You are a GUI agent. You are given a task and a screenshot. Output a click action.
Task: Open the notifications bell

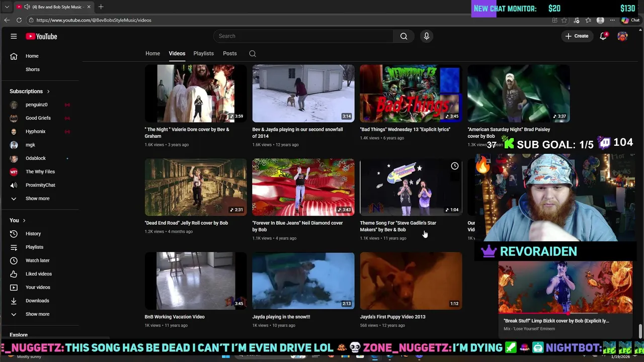[603, 36]
